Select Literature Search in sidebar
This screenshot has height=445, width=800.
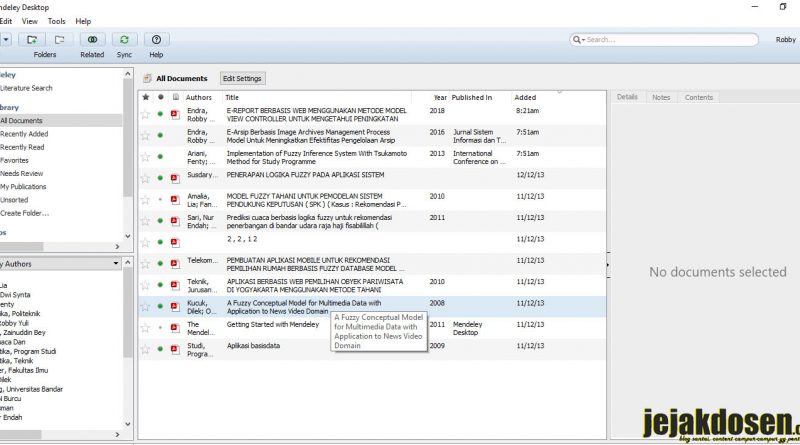(27, 88)
